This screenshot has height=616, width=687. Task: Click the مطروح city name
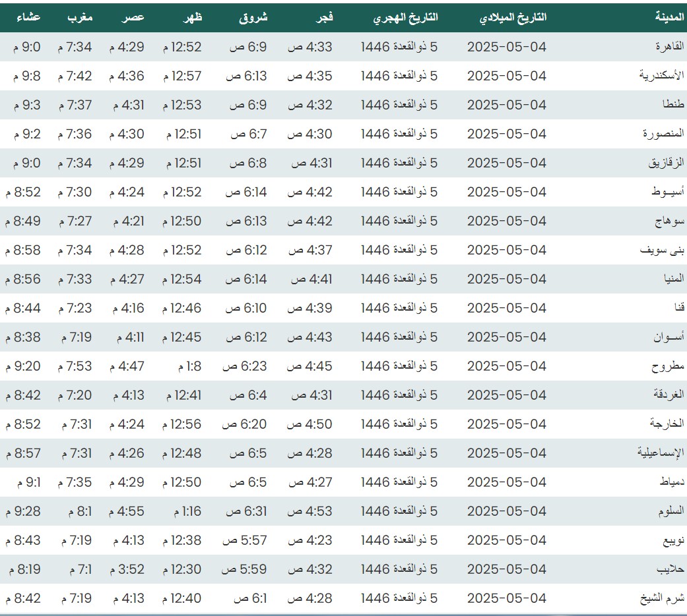coord(669,366)
